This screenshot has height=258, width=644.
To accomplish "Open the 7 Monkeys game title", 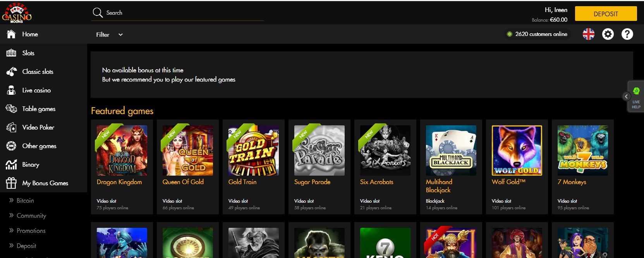I will 572,182.
